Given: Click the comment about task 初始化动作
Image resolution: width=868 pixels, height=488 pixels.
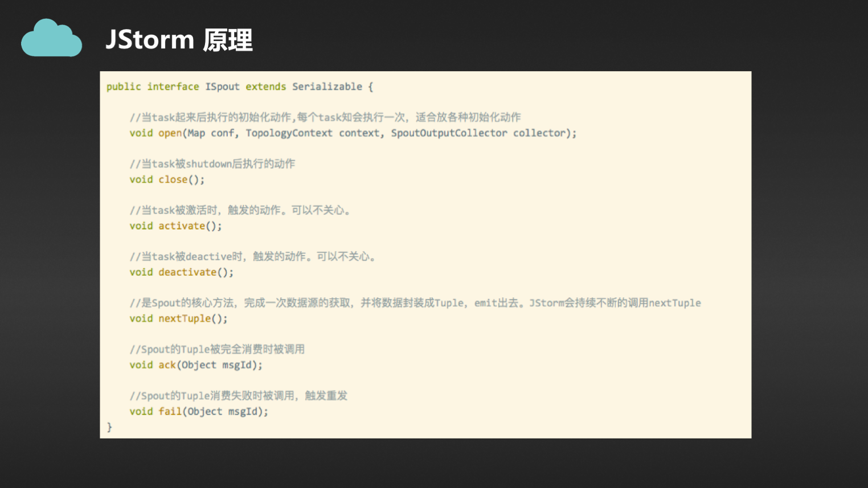Looking at the screenshot, I should (325, 117).
